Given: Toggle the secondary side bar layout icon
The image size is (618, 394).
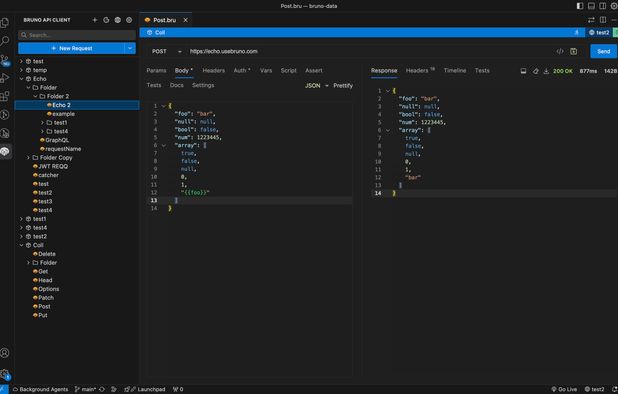Looking at the screenshot, I should click(603, 6).
